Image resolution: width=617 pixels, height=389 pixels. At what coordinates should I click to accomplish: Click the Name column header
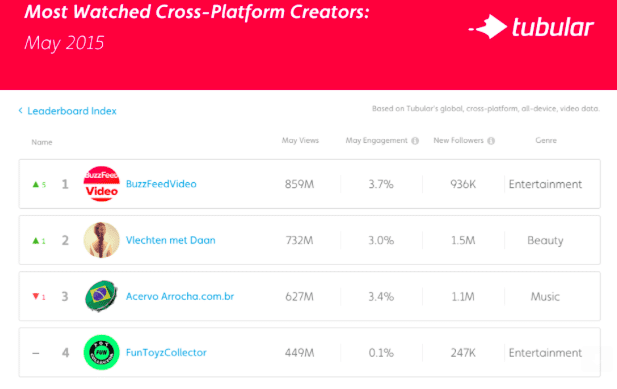tap(42, 142)
